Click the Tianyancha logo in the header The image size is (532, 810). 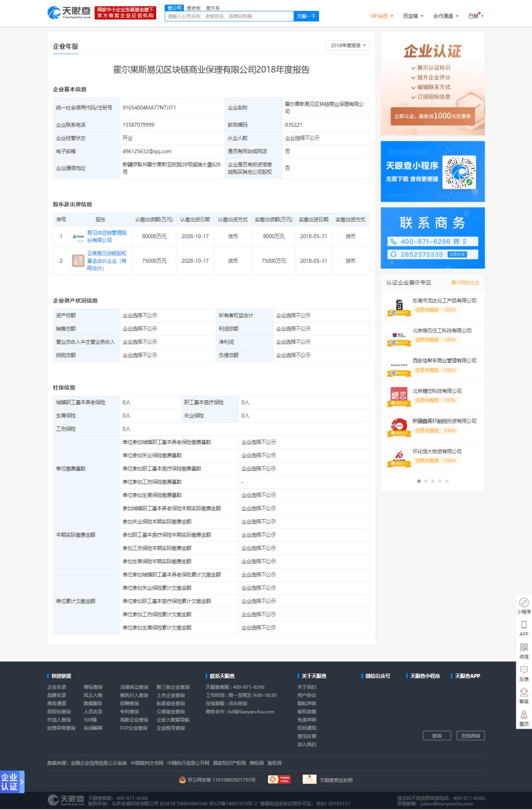click(x=69, y=12)
